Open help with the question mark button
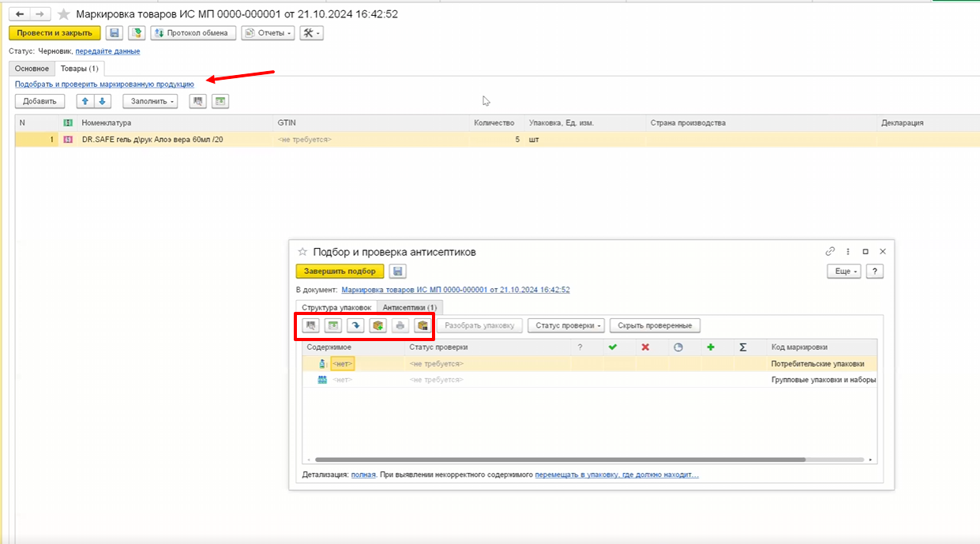This screenshot has height=544, width=980. [874, 271]
